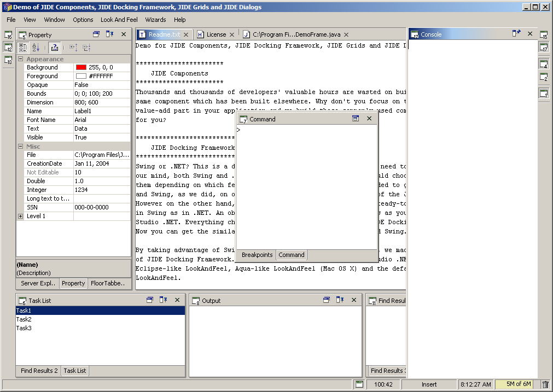Image resolution: width=553 pixels, height=392 pixels.
Task: Switch to the Find Results 2 tab
Action: tap(39, 371)
